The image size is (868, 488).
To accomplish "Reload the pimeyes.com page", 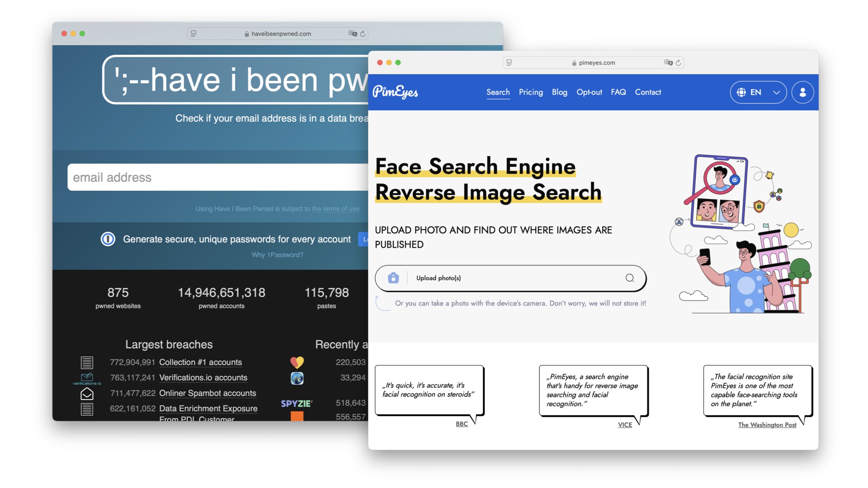I will [678, 63].
